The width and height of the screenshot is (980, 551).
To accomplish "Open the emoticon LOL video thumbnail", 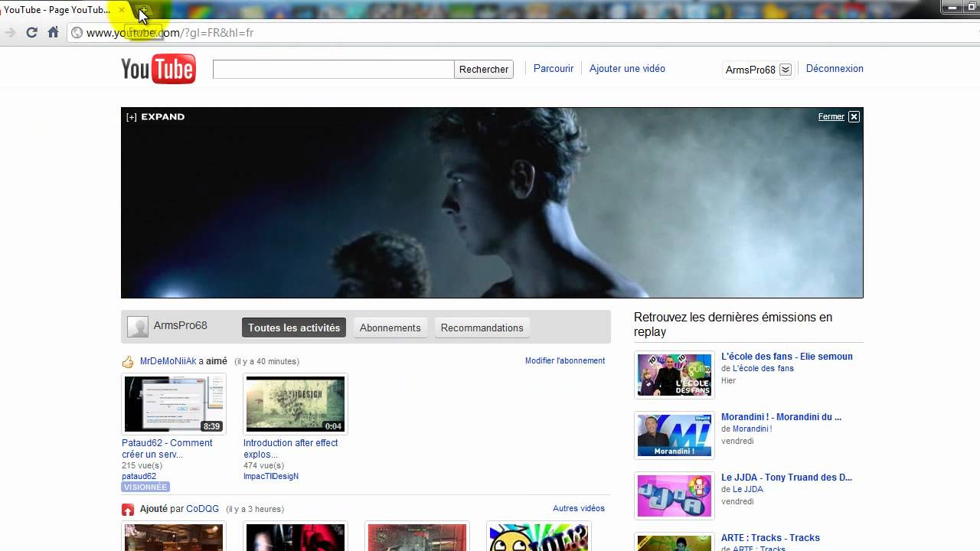I will coord(539,537).
